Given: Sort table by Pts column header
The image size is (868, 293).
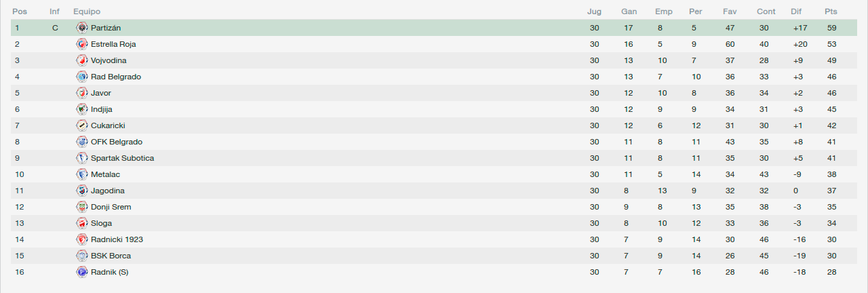Looking at the screenshot, I should click(x=831, y=12).
